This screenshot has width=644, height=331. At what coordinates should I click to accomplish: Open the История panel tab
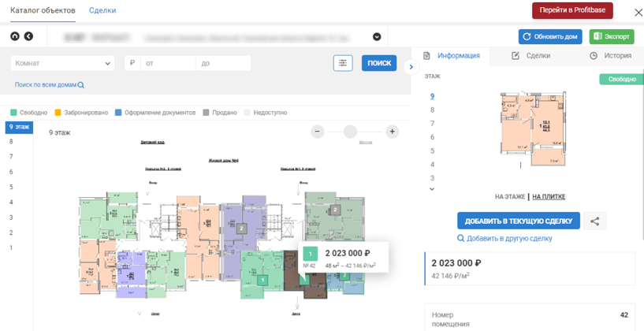[x=611, y=55]
